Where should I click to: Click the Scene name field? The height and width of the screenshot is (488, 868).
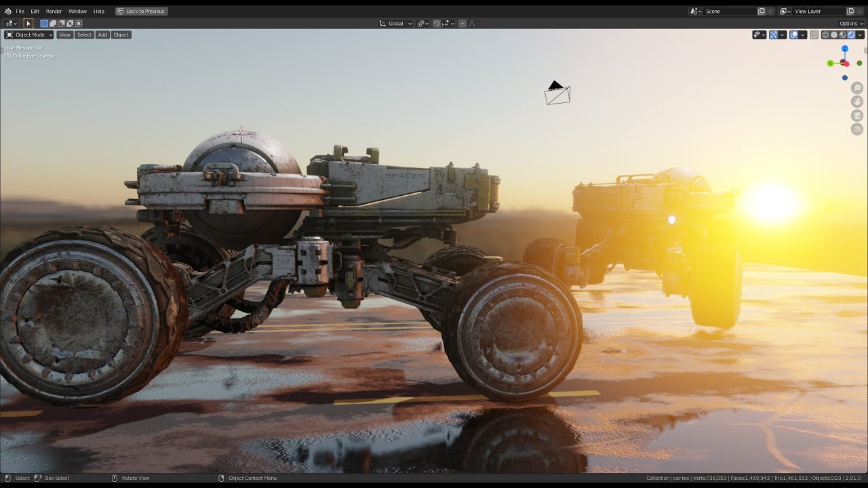tap(730, 12)
